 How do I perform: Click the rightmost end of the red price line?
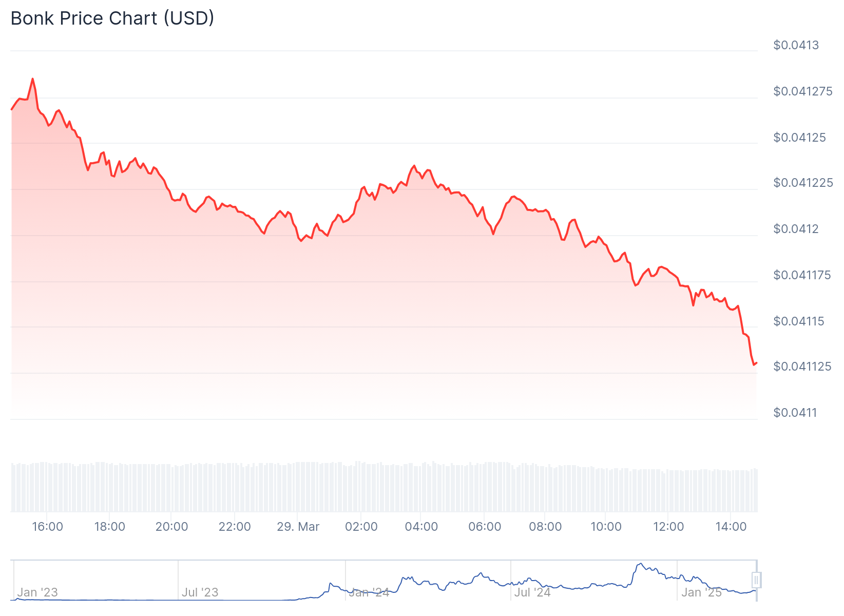pos(757,363)
